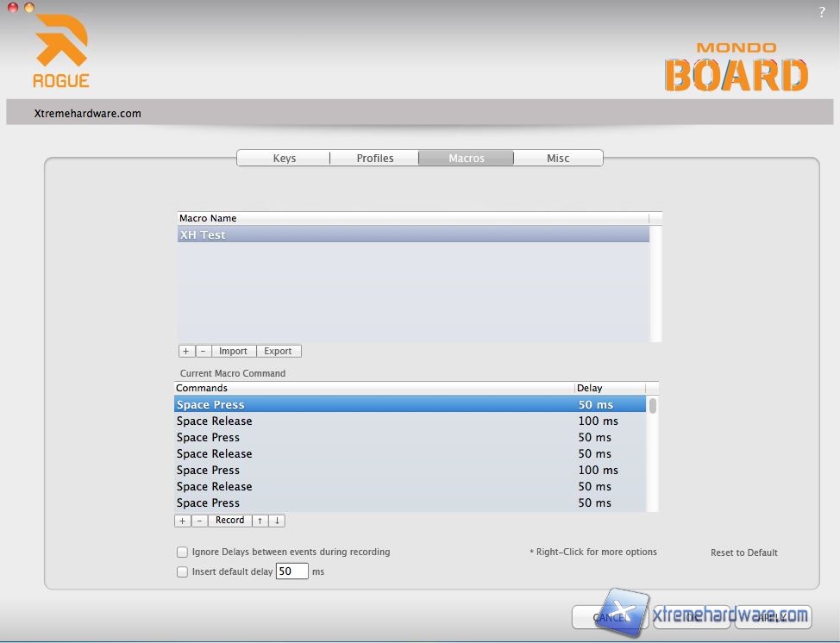
Task: Click the default delay value field
Action: [291, 571]
